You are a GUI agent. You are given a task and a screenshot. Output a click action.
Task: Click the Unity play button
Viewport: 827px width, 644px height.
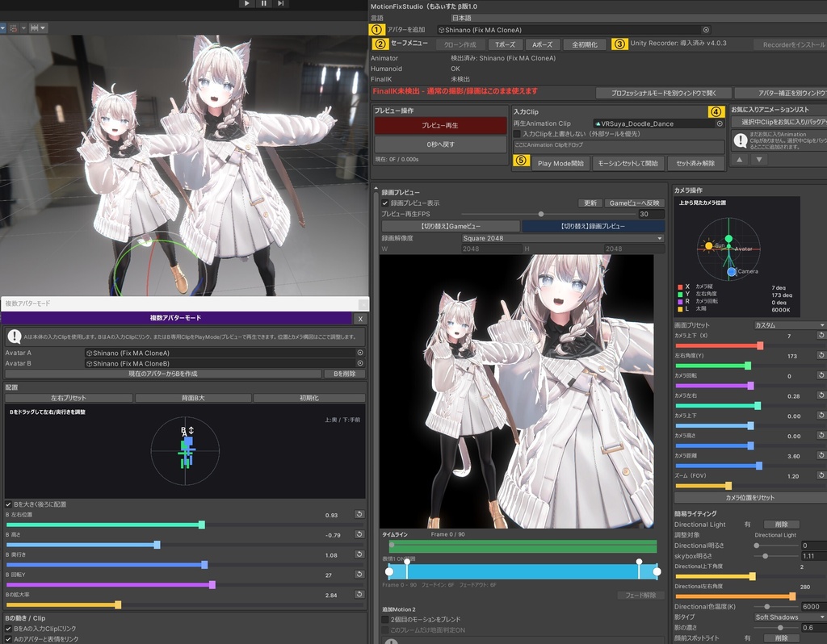click(x=246, y=3)
